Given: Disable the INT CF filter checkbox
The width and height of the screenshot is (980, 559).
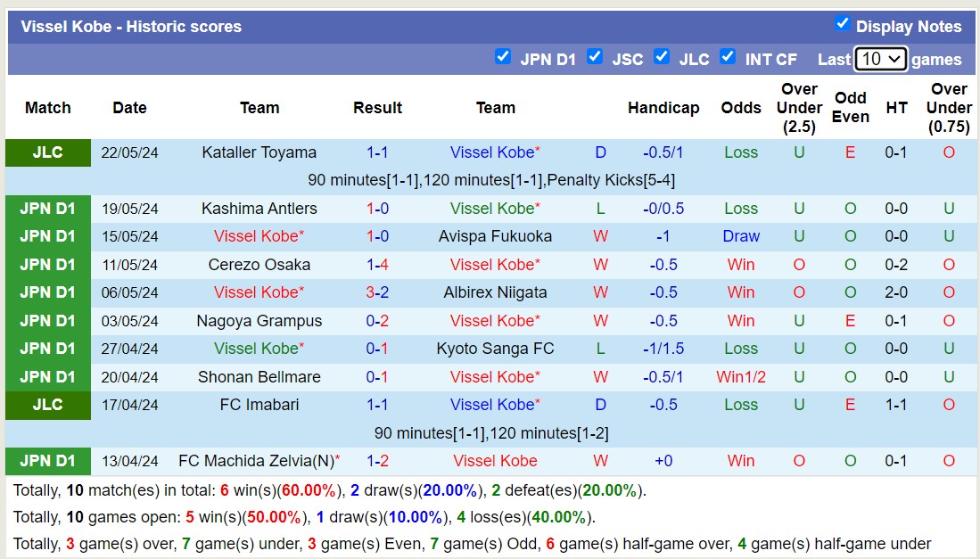Looking at the screenshot, I should point(728,57).
